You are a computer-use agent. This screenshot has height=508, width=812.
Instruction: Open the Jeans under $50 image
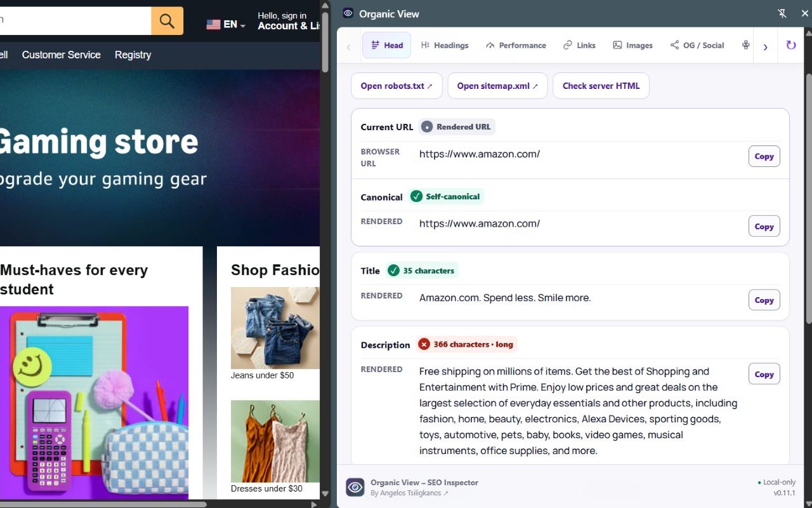pos(275,328)
